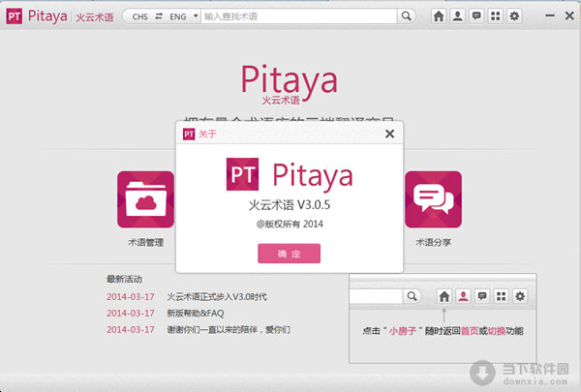This screenshot has width=581, height=392.
Task: Click the @版权所有 2014 copyright text
Action: click(x=290, y=224)
